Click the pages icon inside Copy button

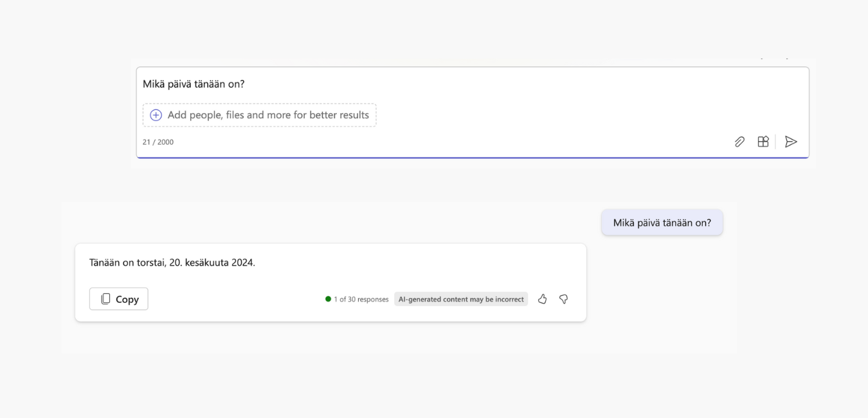tap(105, 299)
